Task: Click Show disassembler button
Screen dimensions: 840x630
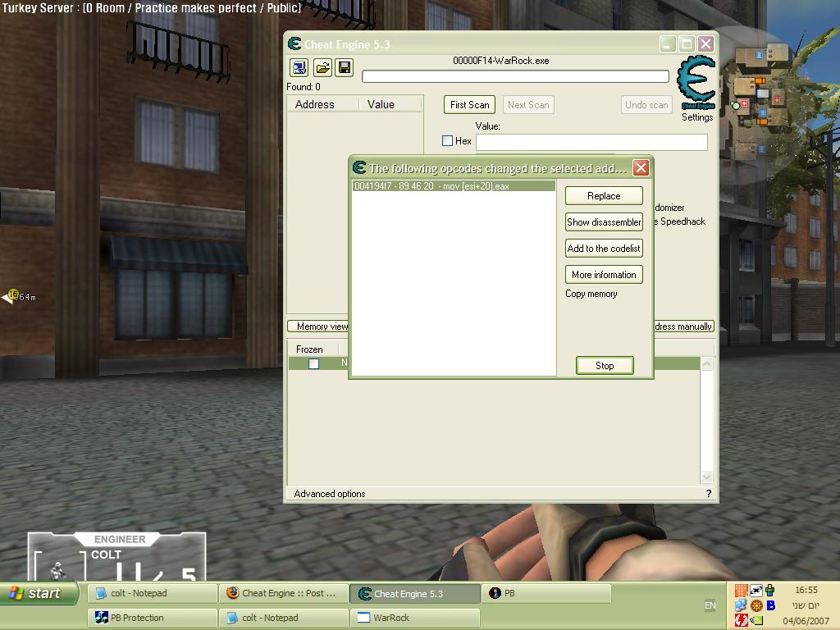Action: click(x=604, y=221)
